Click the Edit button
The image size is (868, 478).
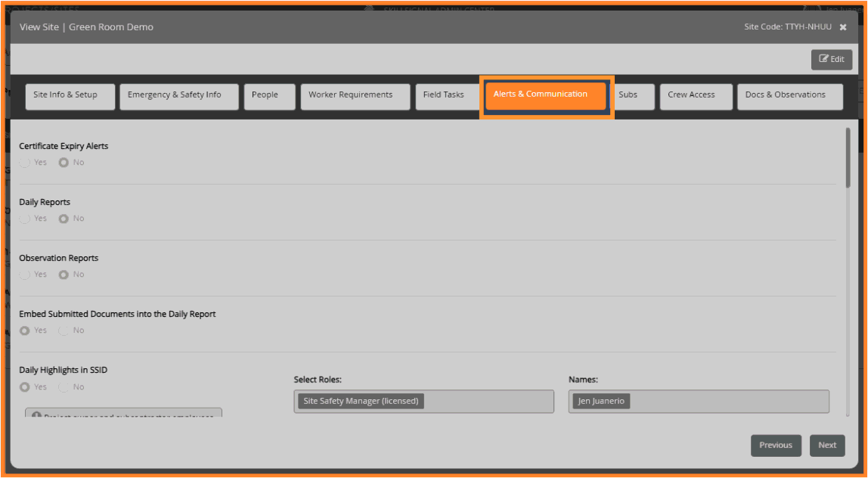pos(832,59)
